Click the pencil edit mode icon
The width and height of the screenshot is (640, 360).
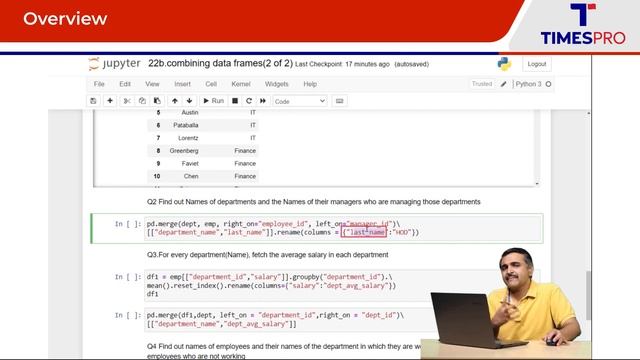point(504,84)
